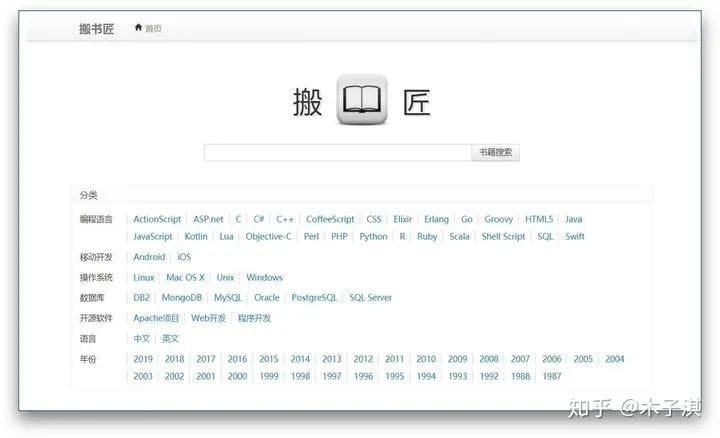Image resolution: width=720 pixels, height=438 pixels.
Task: Filter by year 1994
Action: click(426, 376)
